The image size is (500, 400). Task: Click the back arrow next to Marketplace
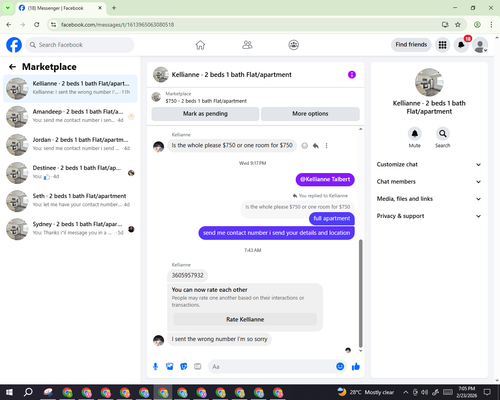(12, 67)
